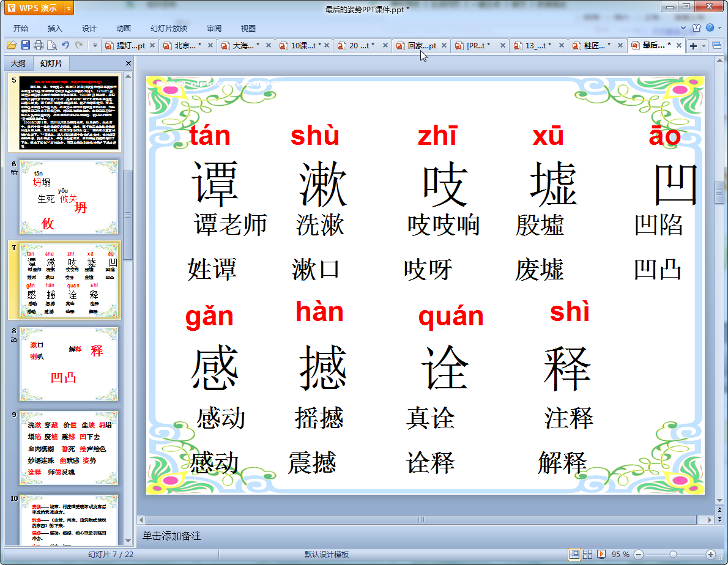The image size is (728, 565).
Task: Click thumbnail pane scroll down arrow
Action: pos(128,541)
